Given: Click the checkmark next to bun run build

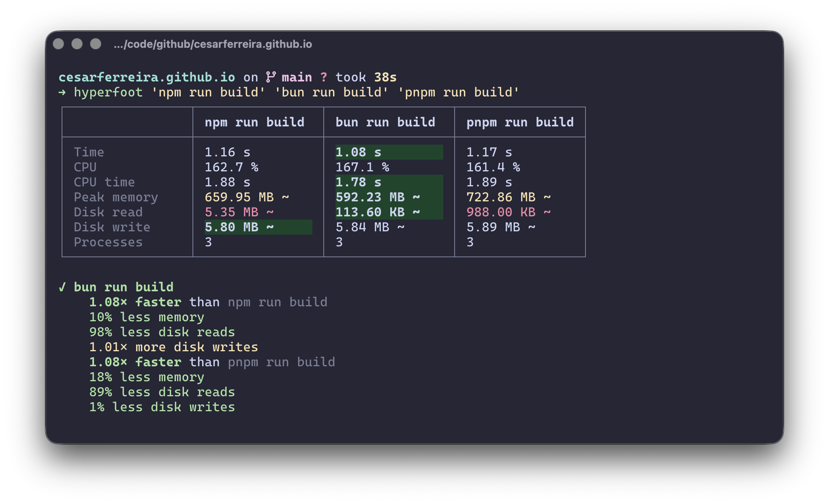Looking at the screenshot, I should click(x=62, y=287).
